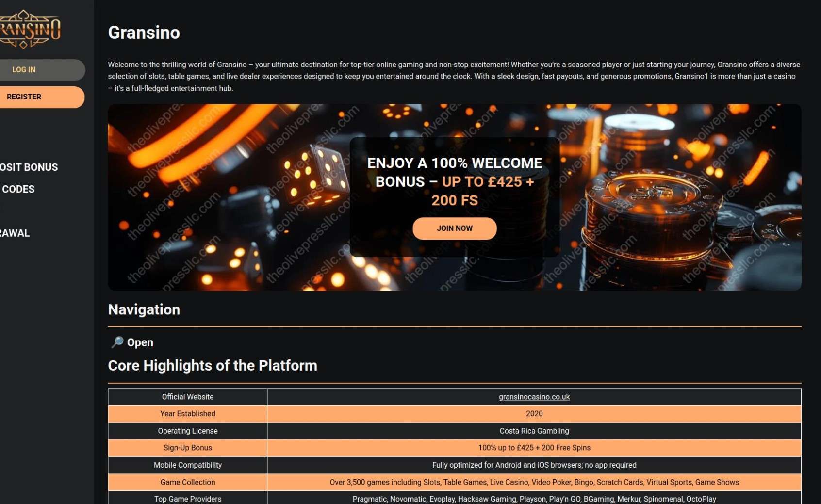Open the LOG IN page
The image size is (821, 504).
(42, 70)
